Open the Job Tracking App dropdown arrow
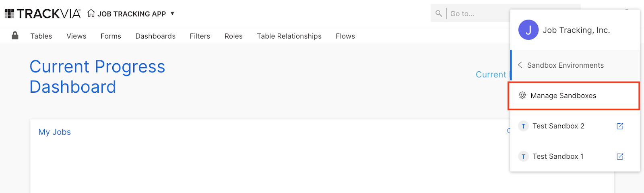Screen dimensions: 644x193 click(x=172, y=13)
